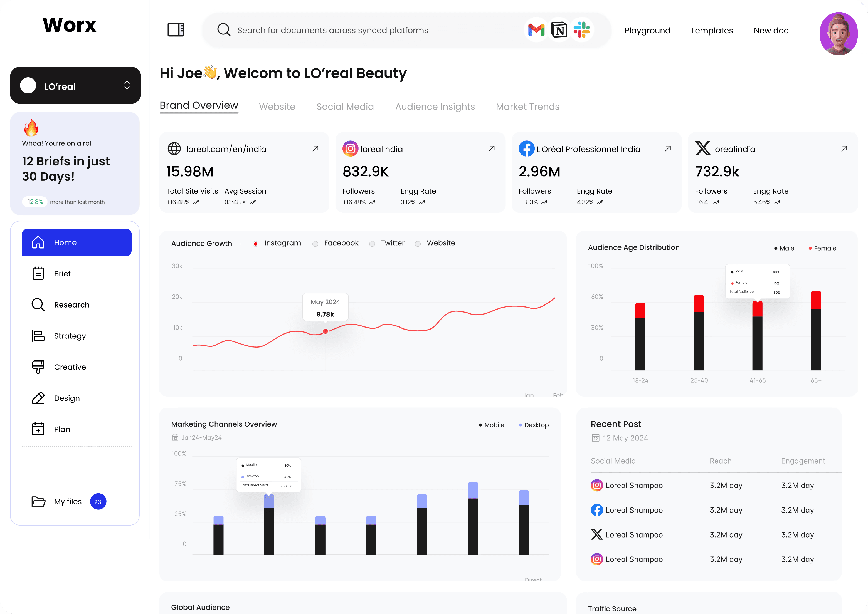Select the Twitter radio in Audience Growth

(372, 244)
